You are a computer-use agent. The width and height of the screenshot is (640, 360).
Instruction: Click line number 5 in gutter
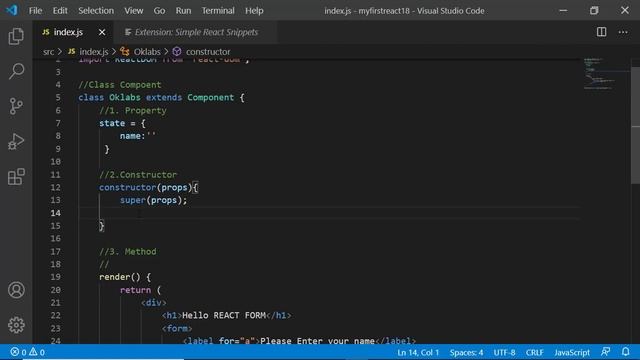click(x=58, y=98)
